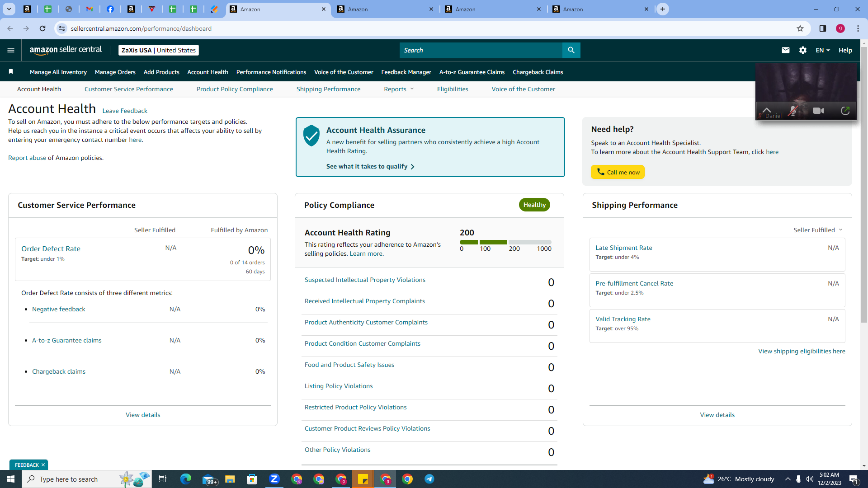This screenshot has width=868, height=488.
Task: Show hidden system tray icons
Action: tap(788, 479)
